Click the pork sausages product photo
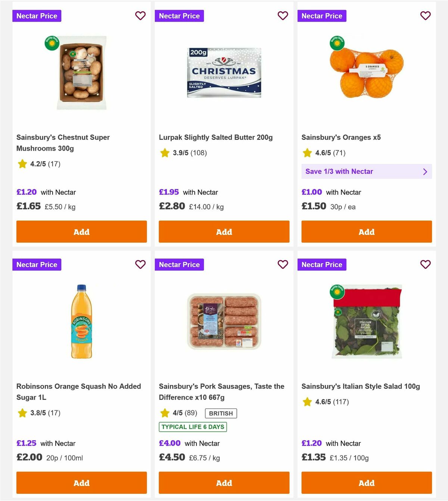 224,323
